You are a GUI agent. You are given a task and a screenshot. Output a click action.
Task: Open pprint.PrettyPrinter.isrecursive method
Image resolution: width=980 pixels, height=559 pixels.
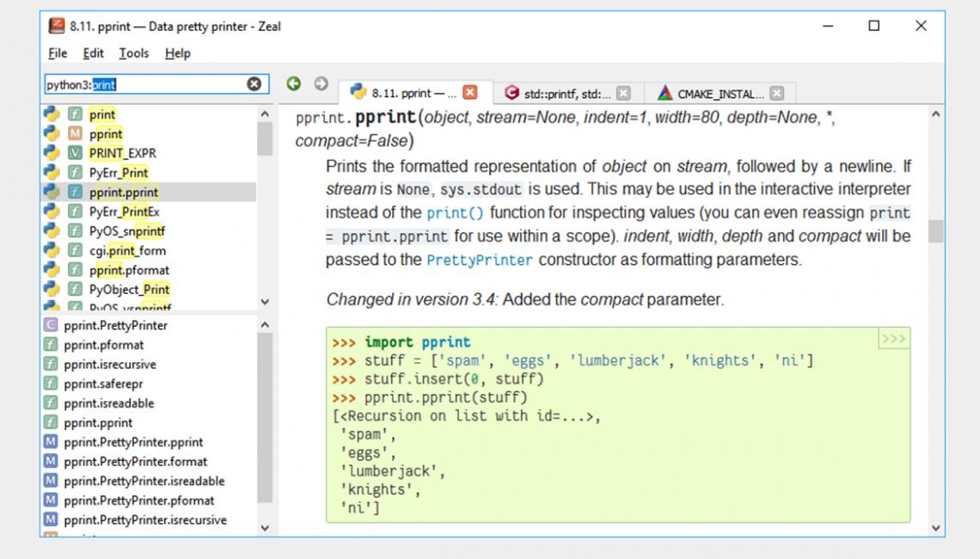149,519
